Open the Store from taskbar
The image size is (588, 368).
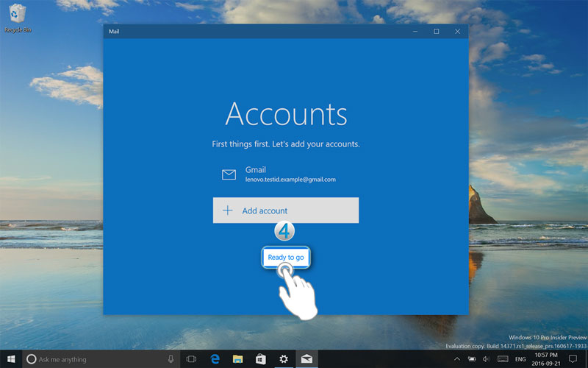coord(261,359)
